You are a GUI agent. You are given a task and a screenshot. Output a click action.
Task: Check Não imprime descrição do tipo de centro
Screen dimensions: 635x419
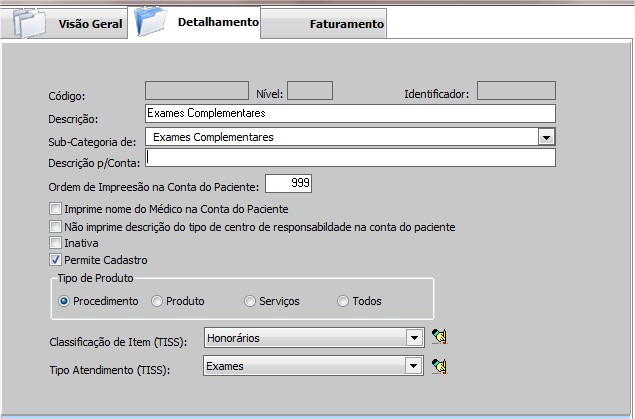tap(55, 226)
